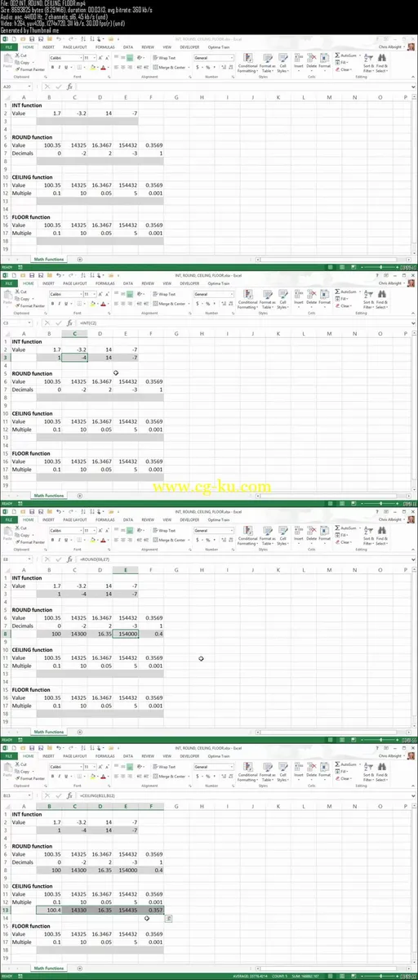Screen dimensions: 418x980
Task: Click column H header in the A20 frame
Action: [x=203, y=97]
